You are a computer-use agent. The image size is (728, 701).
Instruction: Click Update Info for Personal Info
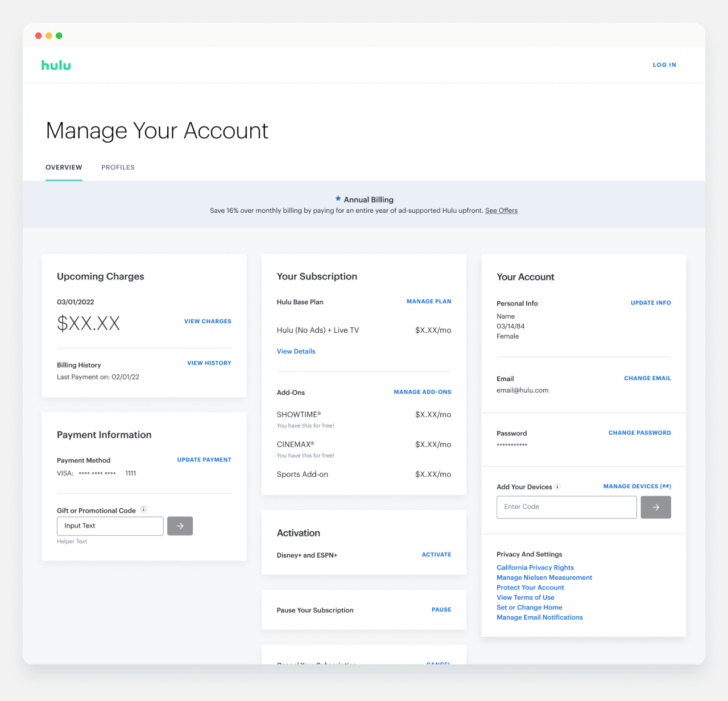(651, 303)
